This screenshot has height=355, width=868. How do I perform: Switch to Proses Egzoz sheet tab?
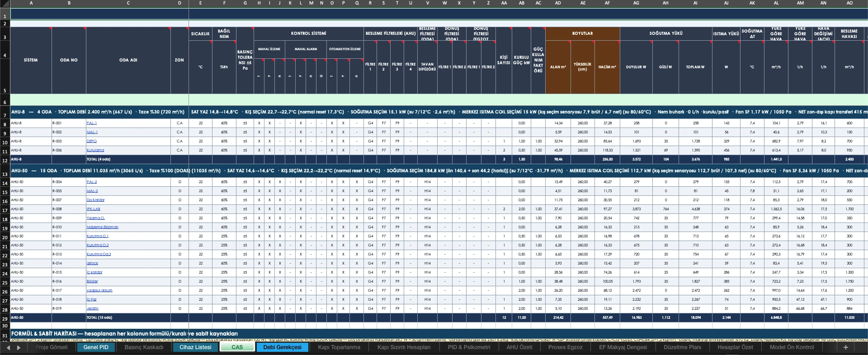[x=565, y=347]
